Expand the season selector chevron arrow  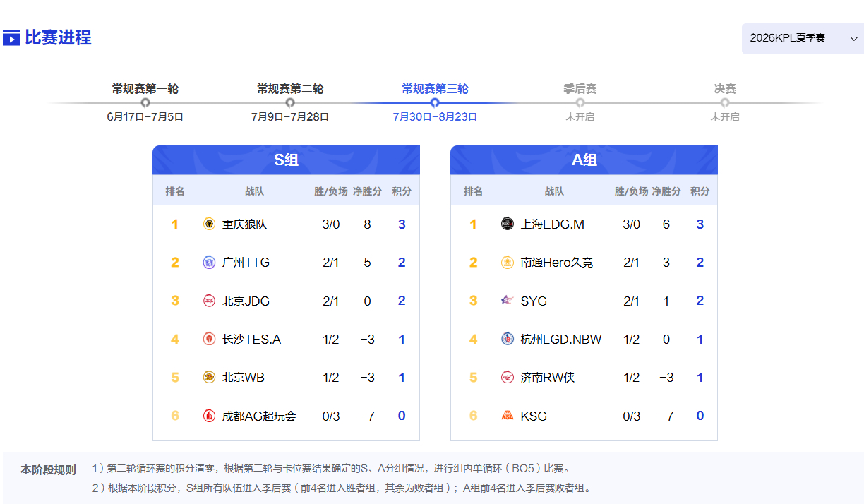tap(853, 38)
